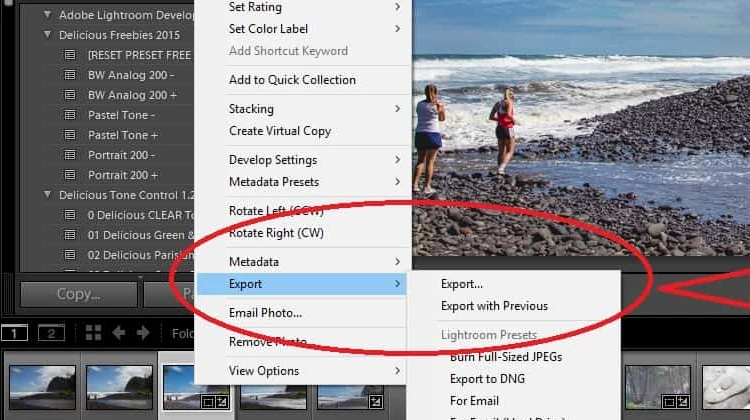Apply the Pastel Tone - preset
Viewport: 750px width, 420px height.
click(x=121, y=115)
